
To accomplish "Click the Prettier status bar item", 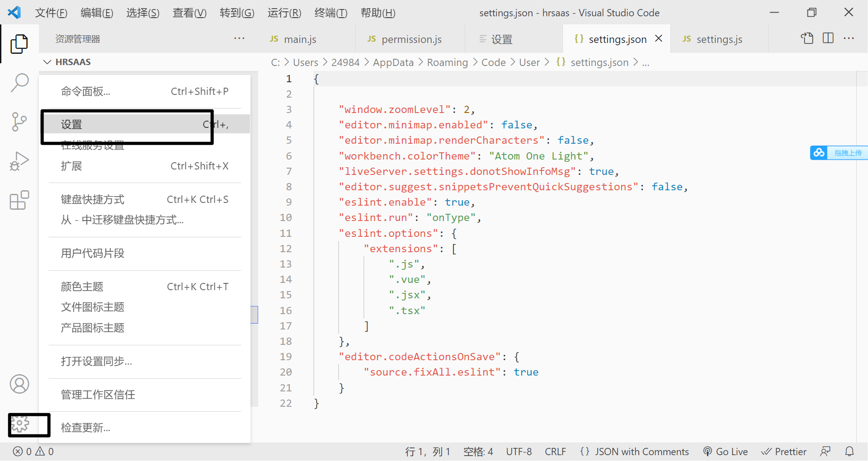I will click(784, 452).
